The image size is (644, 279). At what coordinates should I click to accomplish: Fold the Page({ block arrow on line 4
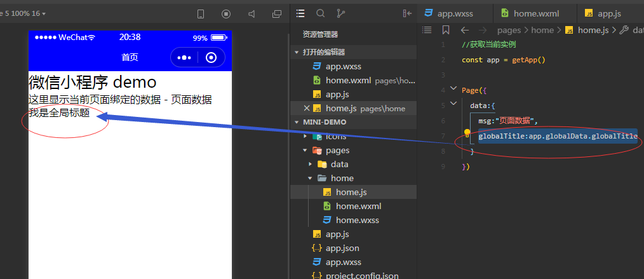pyautogui.click(x=453, y=88)
